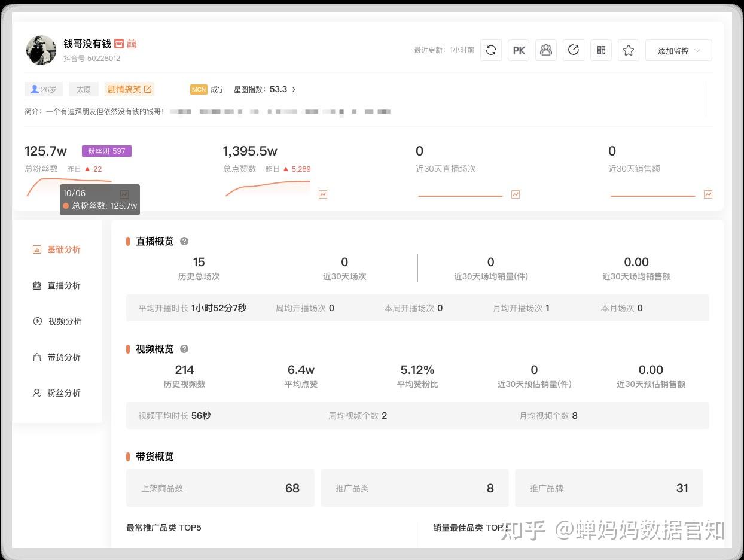Click the 1,395.5w total likes value
This screenshot has height=560, width=744.
(x=250, y=151)
